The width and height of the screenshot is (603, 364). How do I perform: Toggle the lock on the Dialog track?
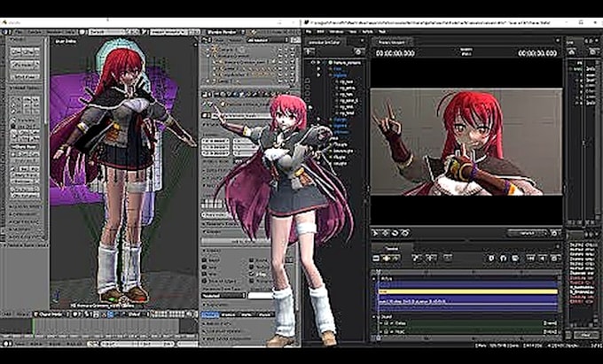point(387,323)
